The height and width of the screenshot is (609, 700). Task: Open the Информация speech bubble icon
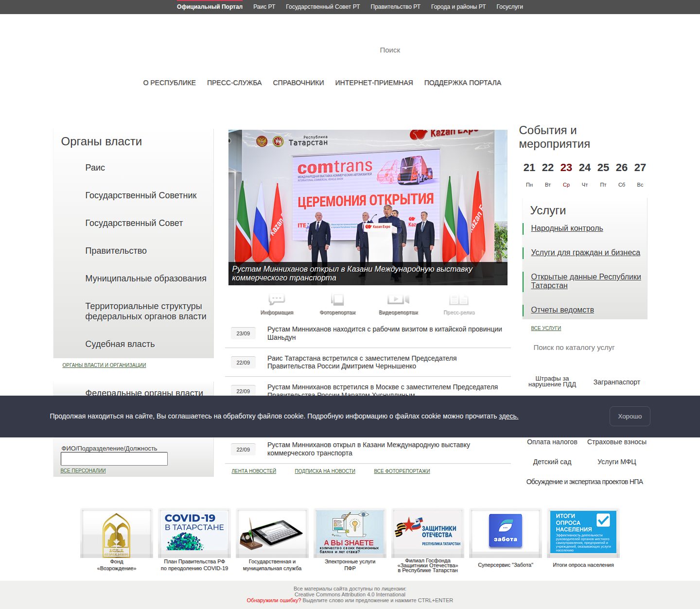tap(277, 299)
